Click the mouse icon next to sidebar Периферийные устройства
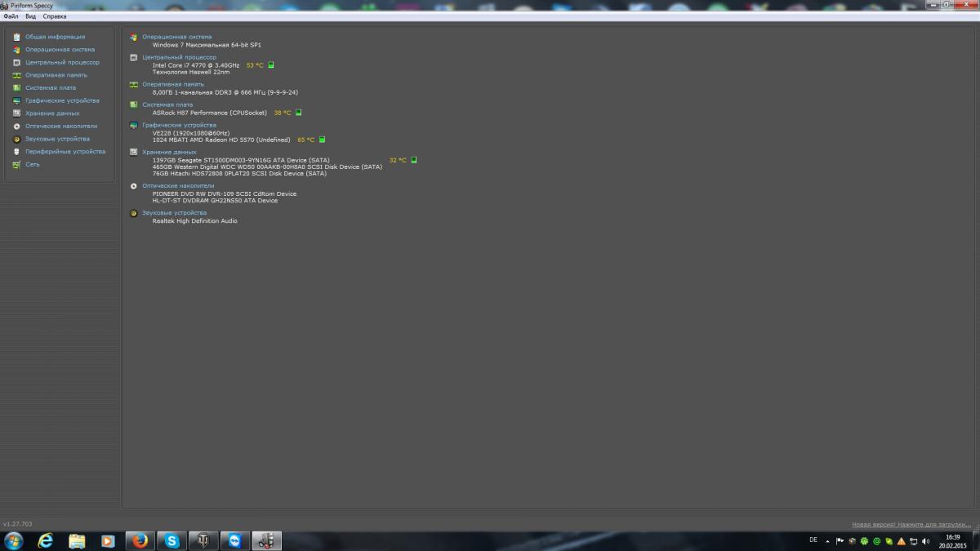The height and width of the screenshot is (551, 980). click(x=16, y=152)
